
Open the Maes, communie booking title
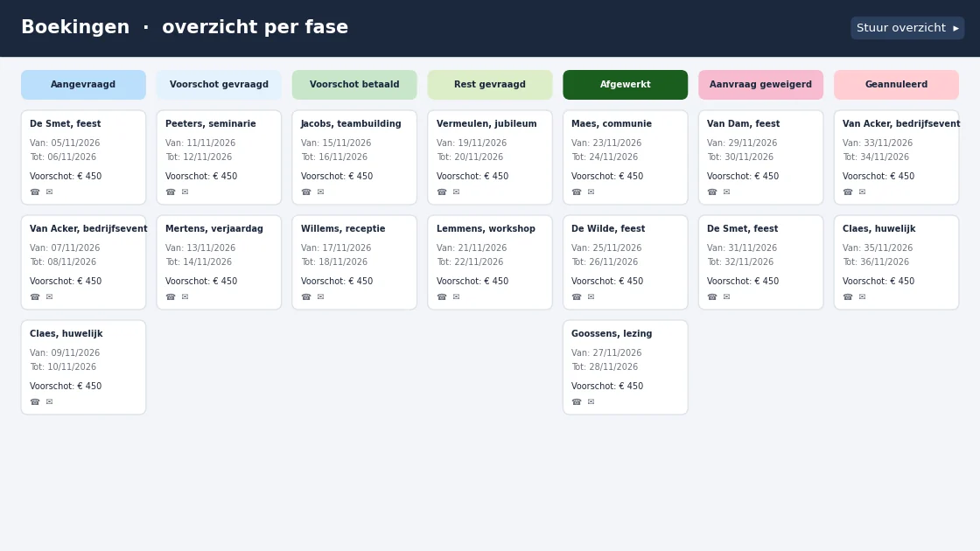tap(612, 123)
